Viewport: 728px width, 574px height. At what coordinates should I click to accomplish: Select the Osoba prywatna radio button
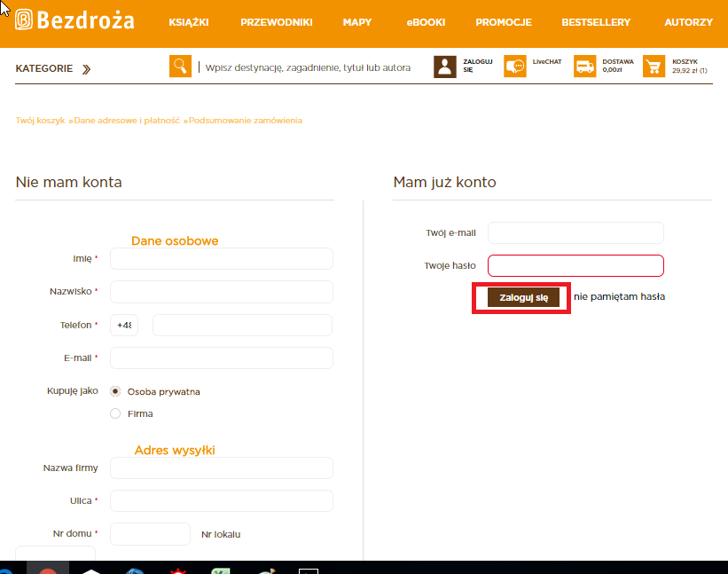coord(115,391)
